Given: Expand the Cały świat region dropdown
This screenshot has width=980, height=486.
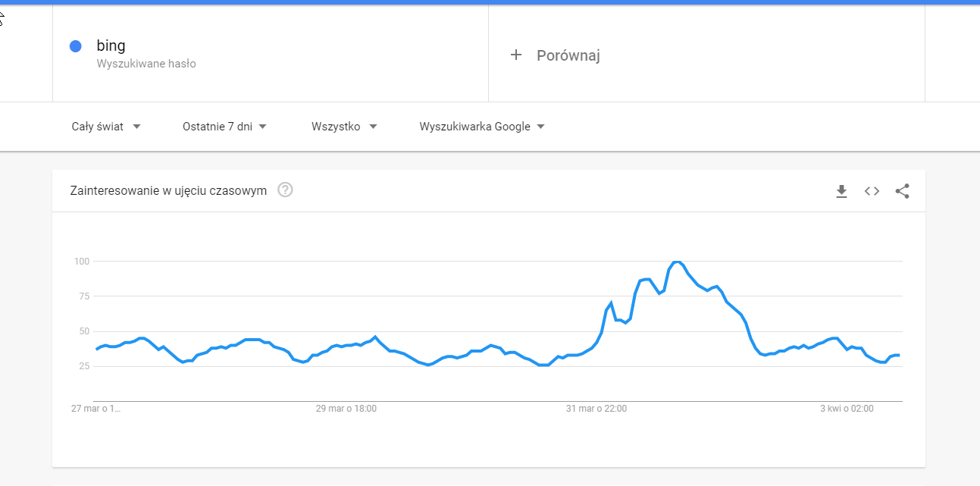Looking at the screenshot, I should (x=106, y=127).
